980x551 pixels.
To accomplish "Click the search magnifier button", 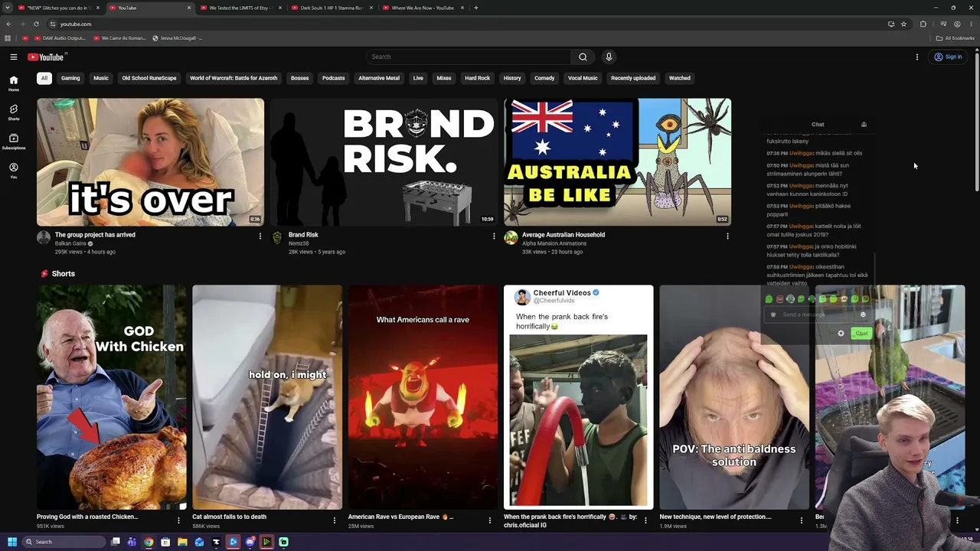I will click(x=583, y=57).
